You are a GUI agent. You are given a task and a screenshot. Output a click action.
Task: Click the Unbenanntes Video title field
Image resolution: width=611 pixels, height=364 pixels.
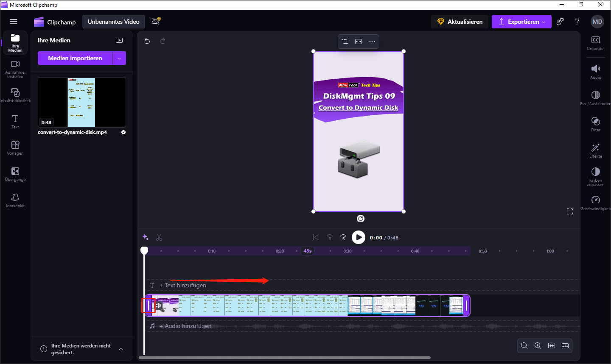tap(113, 21)
